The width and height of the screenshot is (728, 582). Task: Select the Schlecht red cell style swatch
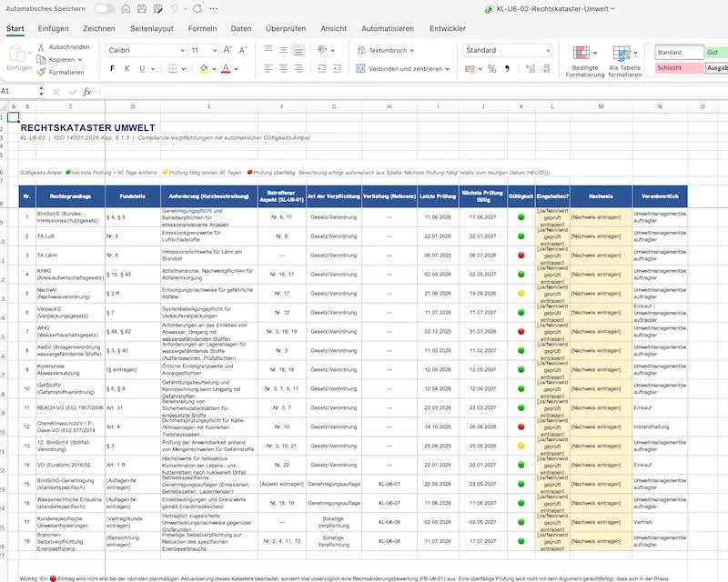point(679,68)
